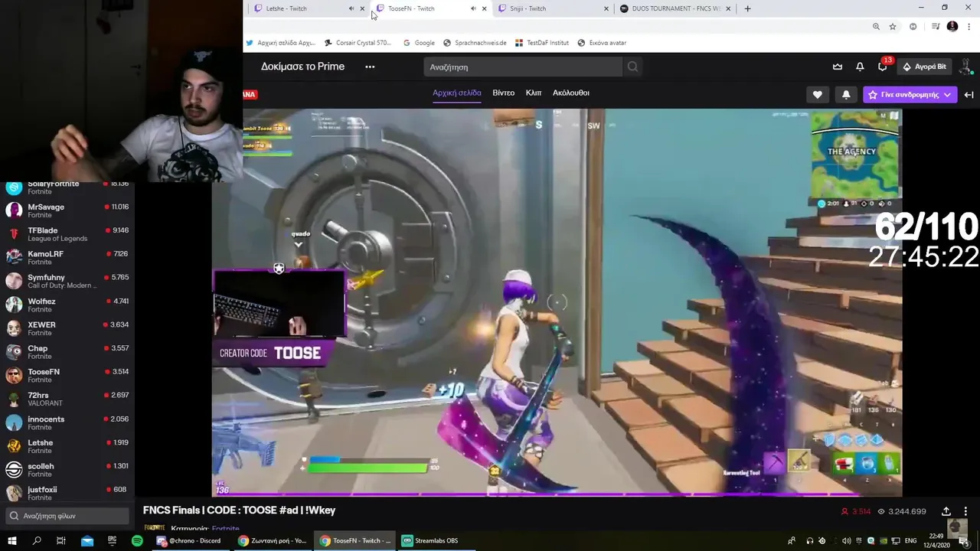
Task: Click the Fortnite category link below stream
Action: point(225,528)
